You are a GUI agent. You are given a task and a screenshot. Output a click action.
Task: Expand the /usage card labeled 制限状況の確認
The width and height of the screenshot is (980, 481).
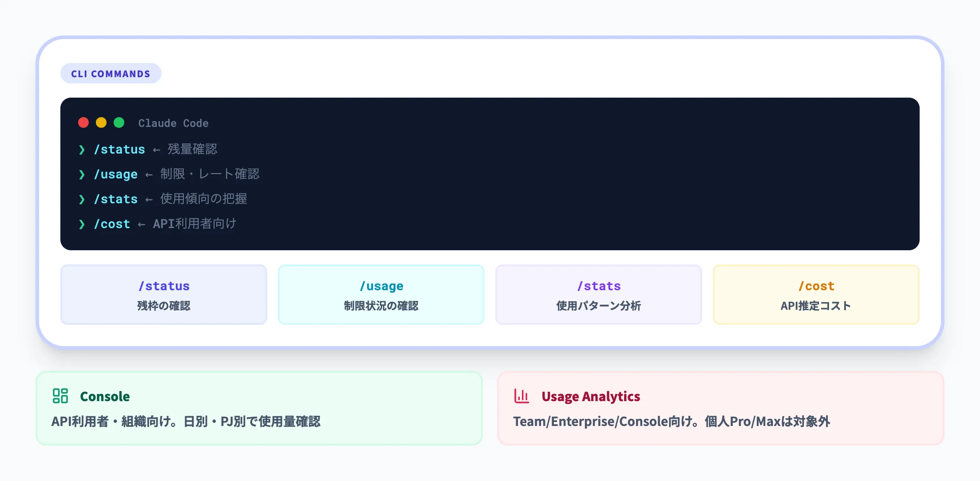click(381, 294)
